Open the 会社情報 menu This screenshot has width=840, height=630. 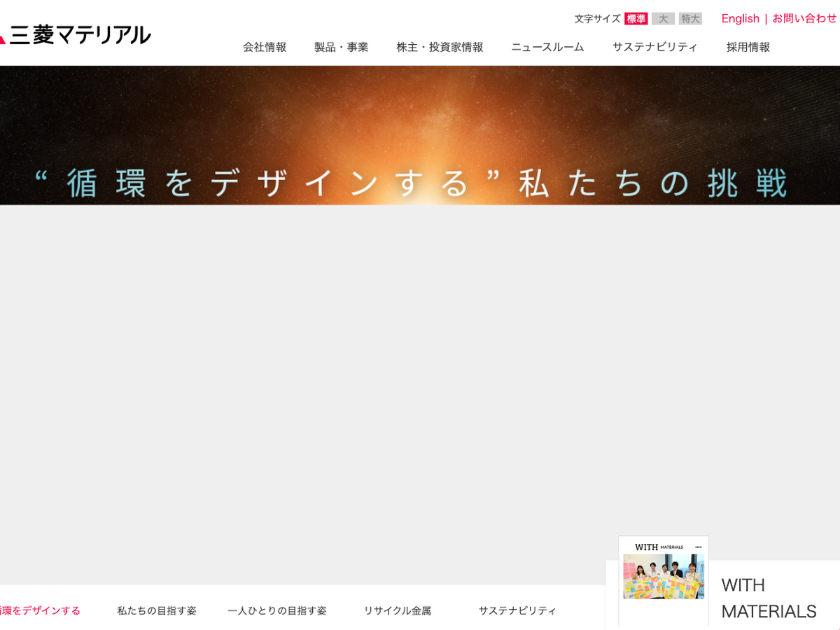click(x=265, y=48)
